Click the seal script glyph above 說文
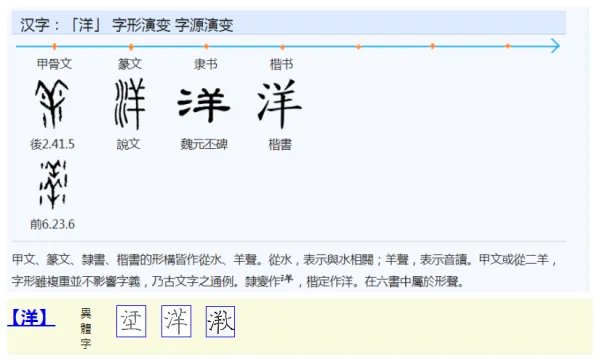 (x=130, y=104)
